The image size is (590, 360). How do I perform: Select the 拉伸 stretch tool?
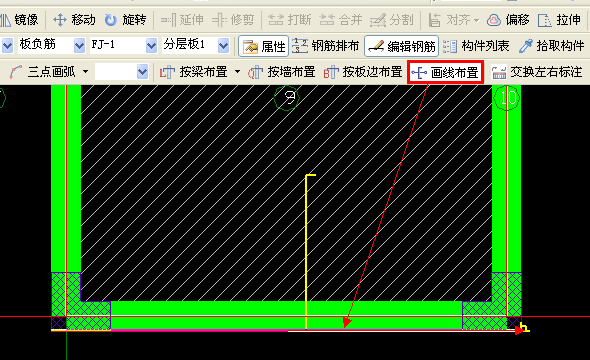559,20
